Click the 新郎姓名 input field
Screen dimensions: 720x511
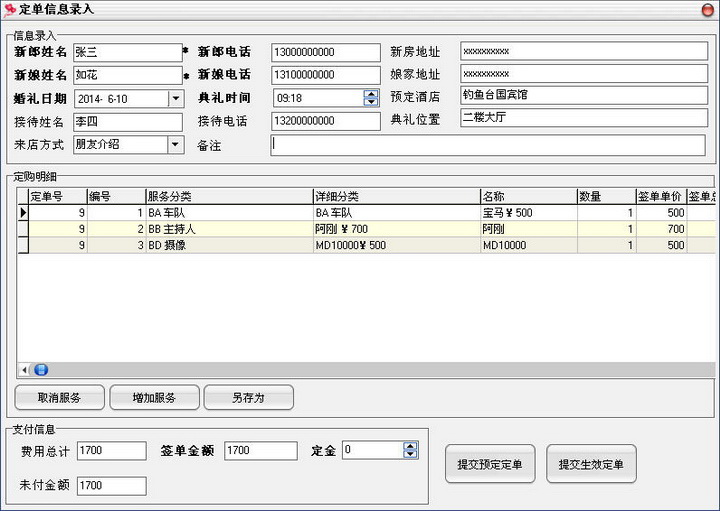click(128, 52)
